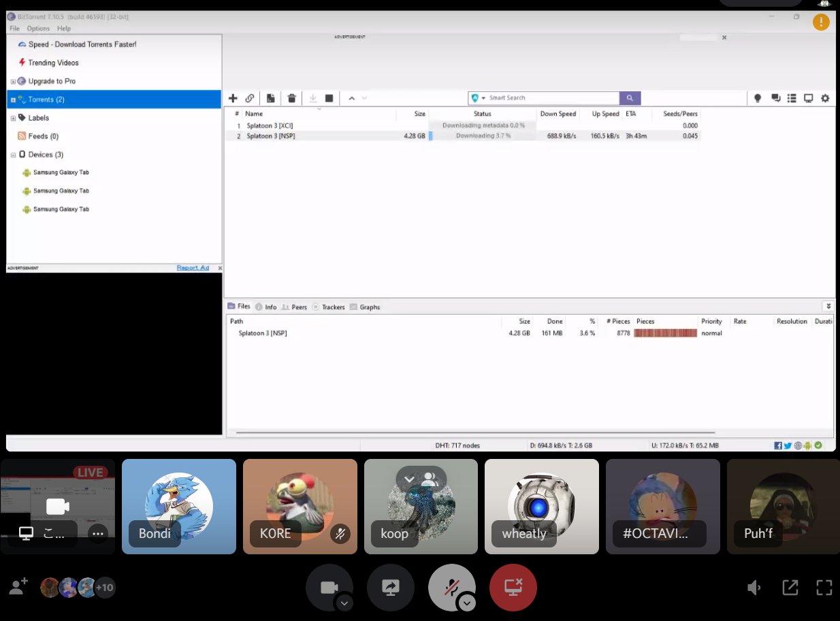Click the Create New Torrent icon
This screenshot has height=621, width=840.
click(270, 98)
